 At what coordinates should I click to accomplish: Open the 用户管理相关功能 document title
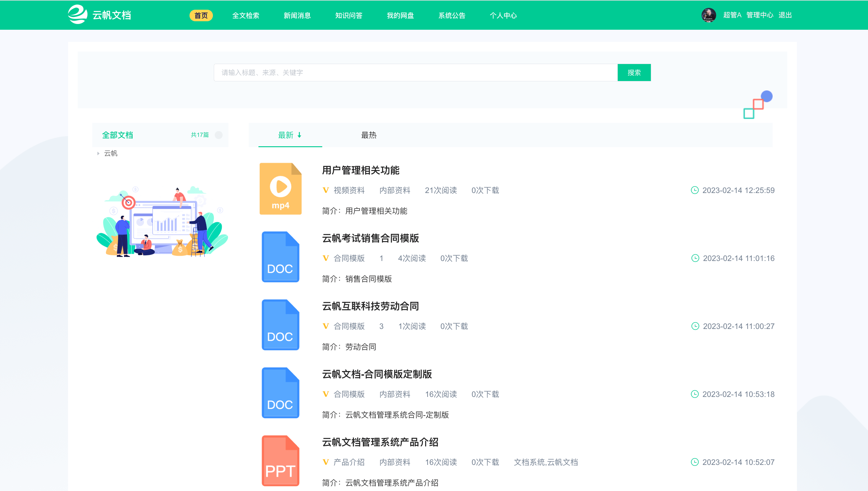(361, 170)
